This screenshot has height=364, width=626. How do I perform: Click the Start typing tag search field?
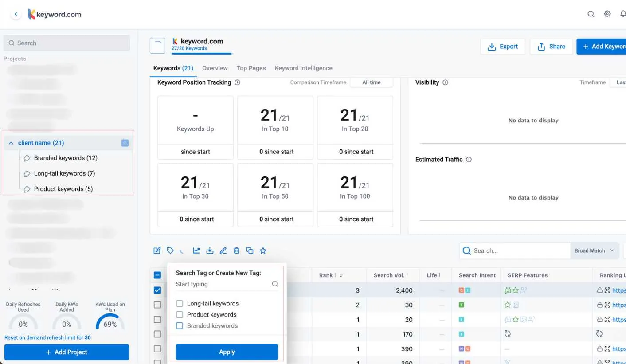222,284
